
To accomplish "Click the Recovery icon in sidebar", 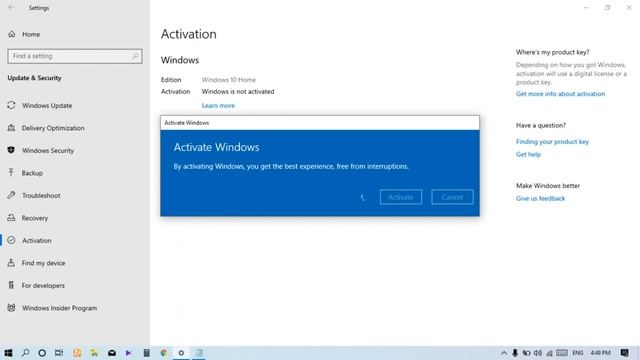I will 11,218.
